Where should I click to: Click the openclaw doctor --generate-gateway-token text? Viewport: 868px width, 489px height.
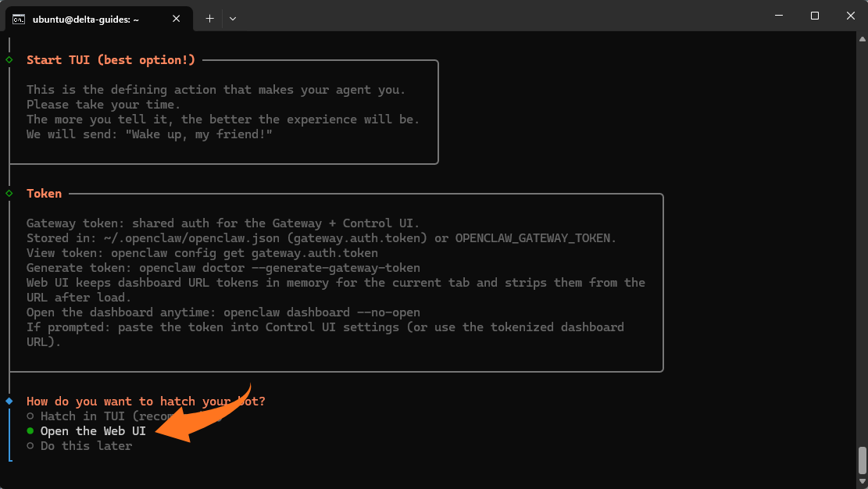coord(280,268)
